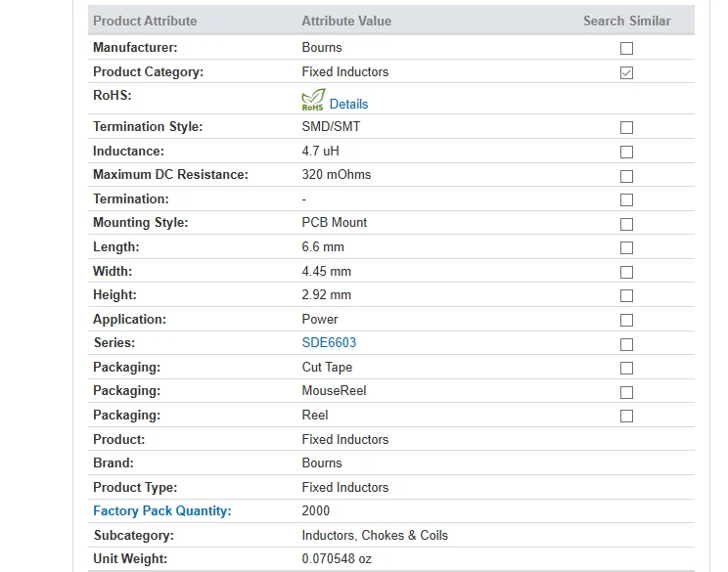Click the Cut Tape packaging value
728x572 pixels.
coord(327,367)
